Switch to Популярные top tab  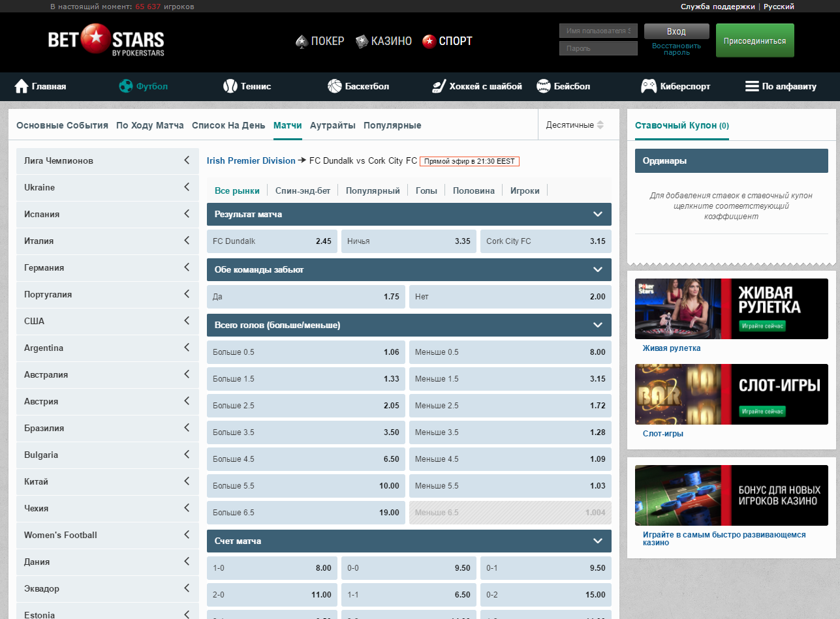392,125
